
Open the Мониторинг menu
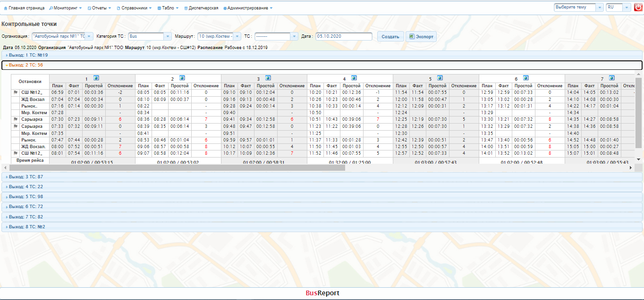pos(66,8)
